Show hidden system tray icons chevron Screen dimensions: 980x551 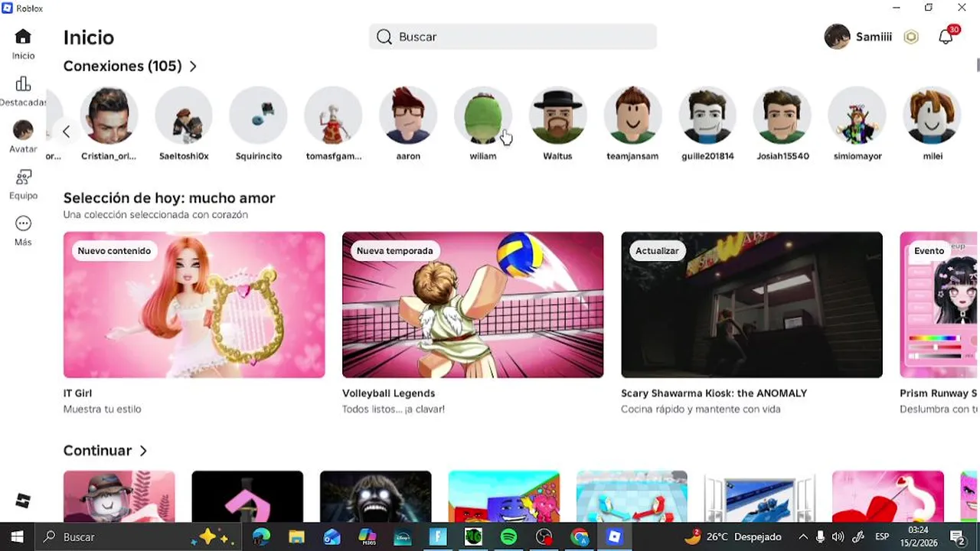(x=803, y=537)
